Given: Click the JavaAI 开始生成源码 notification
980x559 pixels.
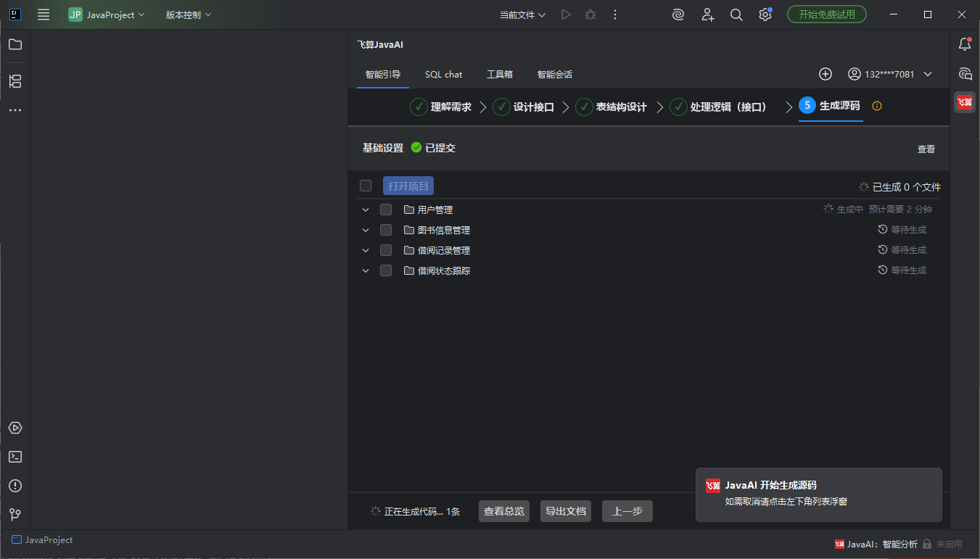Looking at the screenshot, I should 819,494.
